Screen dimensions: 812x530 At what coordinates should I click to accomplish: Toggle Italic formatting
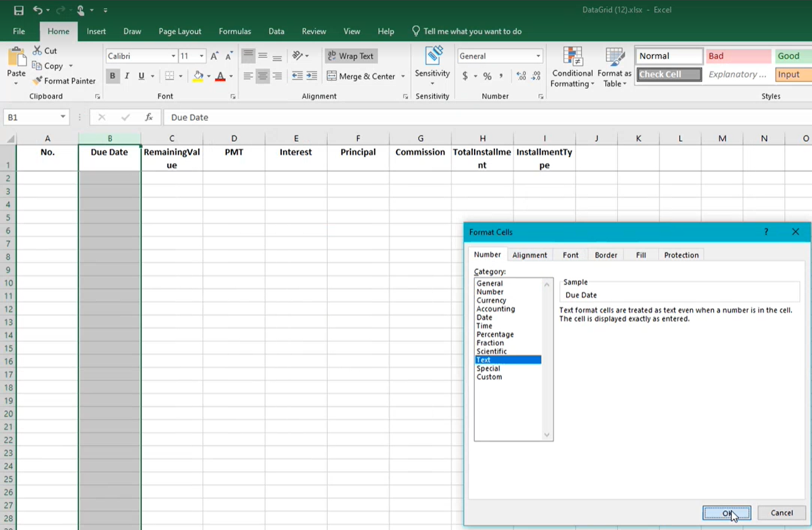(127, 76)
